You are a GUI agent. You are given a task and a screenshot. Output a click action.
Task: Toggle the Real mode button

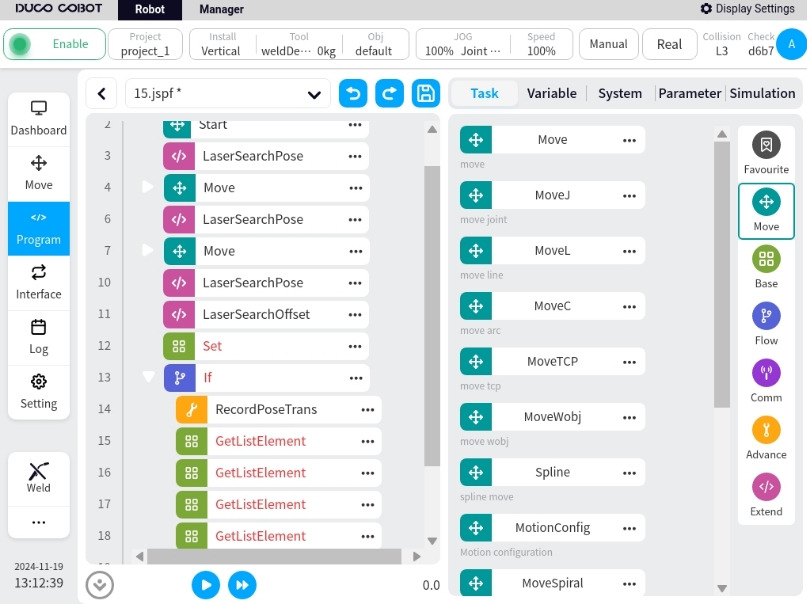(x=669, y=44)
